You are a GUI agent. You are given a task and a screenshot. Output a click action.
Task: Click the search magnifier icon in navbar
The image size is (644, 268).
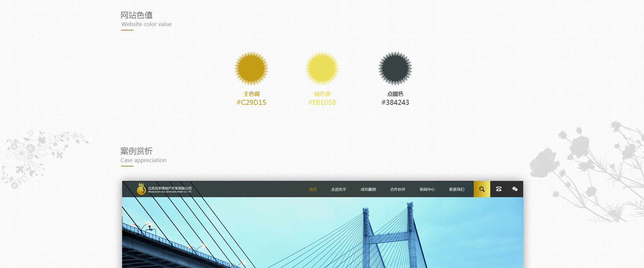(x=482, y=189)
